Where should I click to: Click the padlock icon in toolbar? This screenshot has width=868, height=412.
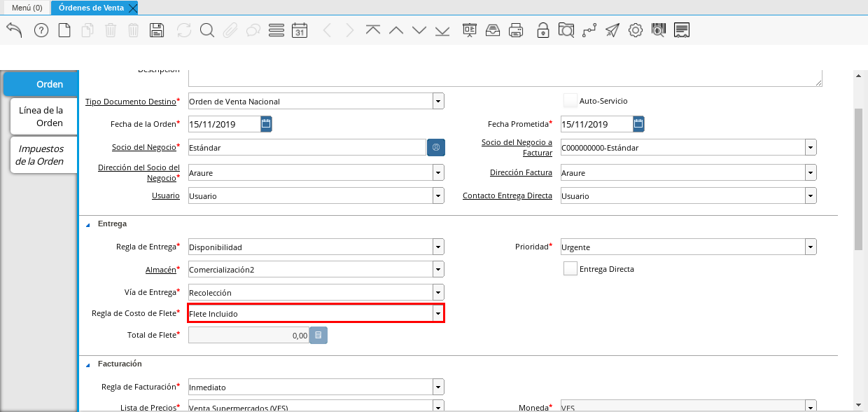click(x=542, y=30)
